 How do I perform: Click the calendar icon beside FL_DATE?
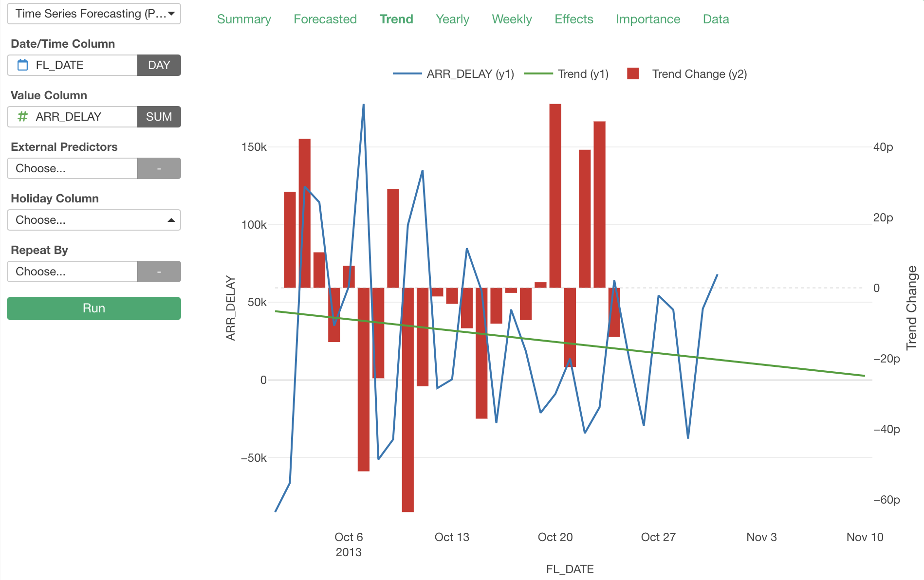[22, 65]
